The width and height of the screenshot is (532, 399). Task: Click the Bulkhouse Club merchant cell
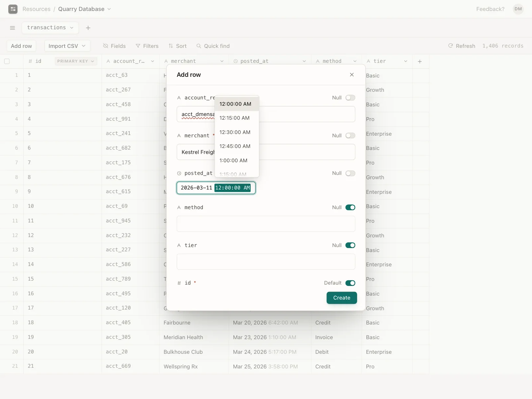click(x=194, y=352)
